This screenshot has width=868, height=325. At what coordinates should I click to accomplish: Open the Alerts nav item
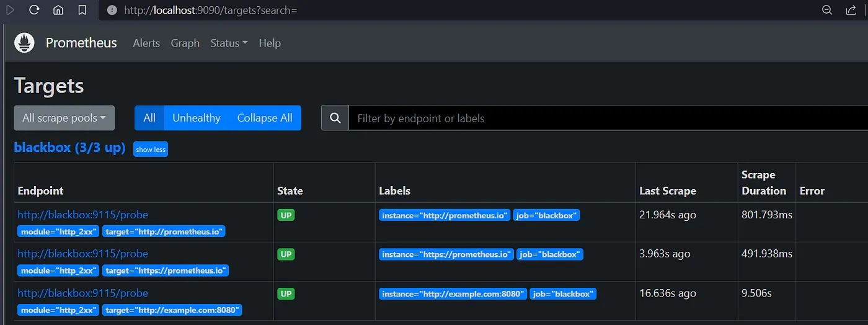coord(146,43)
